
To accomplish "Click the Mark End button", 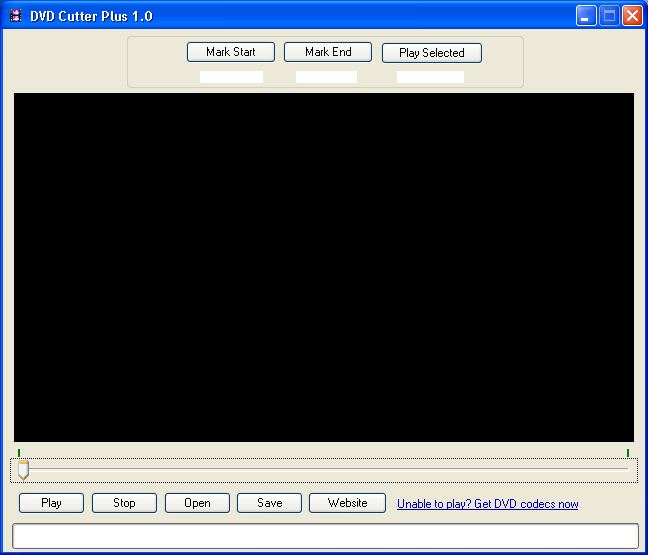I will pyautogui.click(x=328, y=52).
